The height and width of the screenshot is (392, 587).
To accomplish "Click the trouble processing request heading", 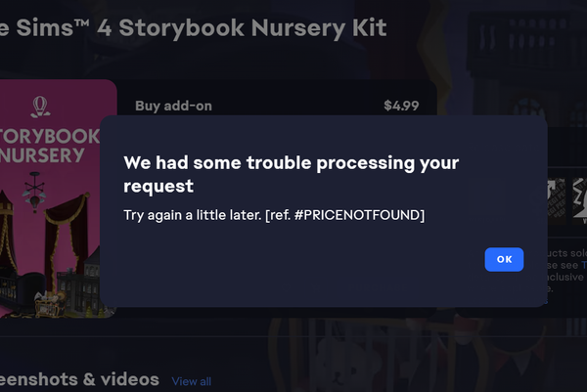I will (x=291, y=173).
